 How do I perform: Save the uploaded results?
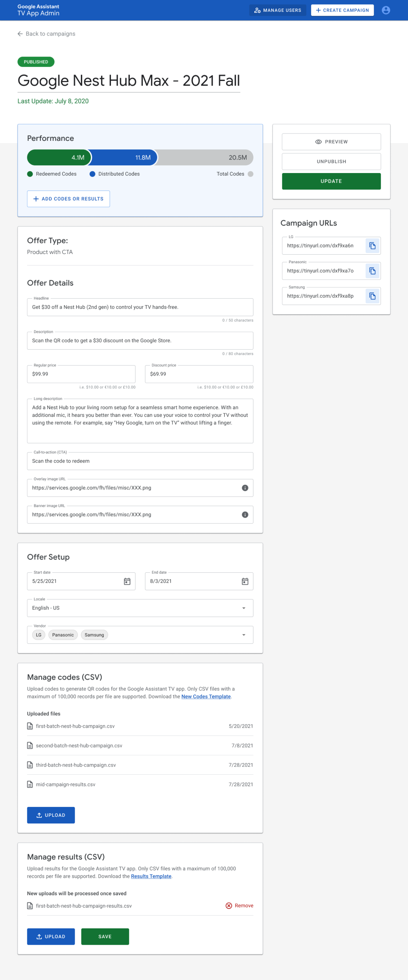pyautogui.click(x=105, y=937)
